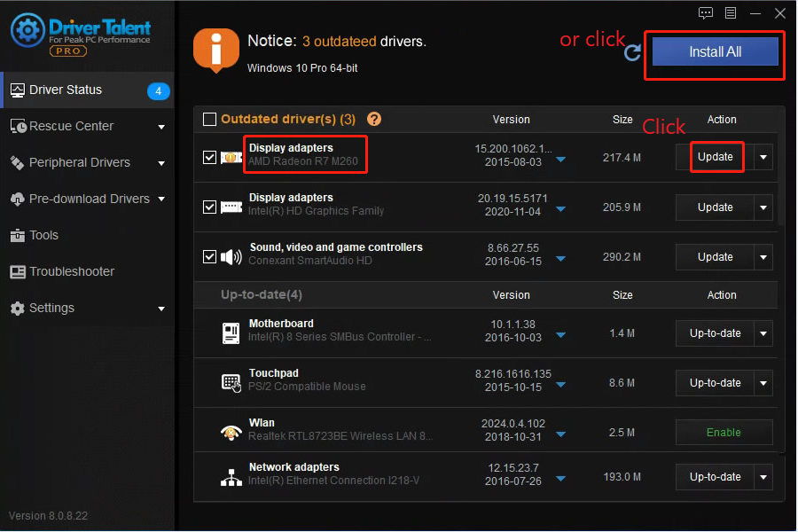Update the Intel HD Graphics Family driver
798x532 pixels.
coord(715,207)
